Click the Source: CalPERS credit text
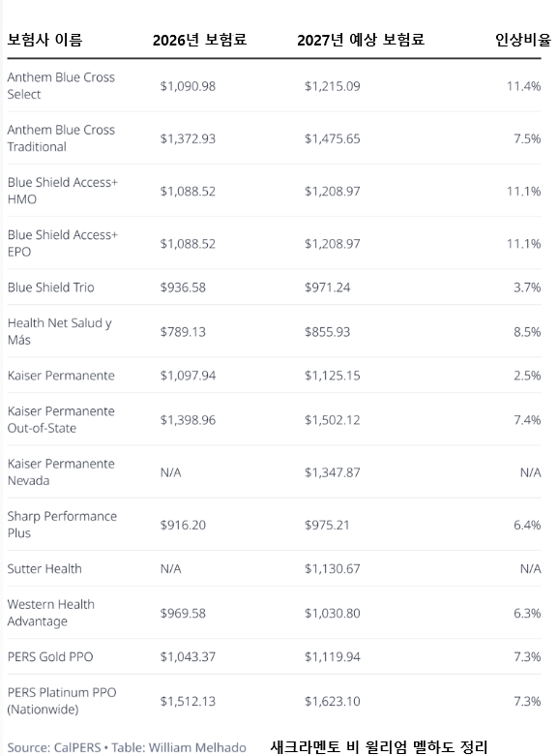559x756 pixels. pyautogui.click(x=54, y=747)
